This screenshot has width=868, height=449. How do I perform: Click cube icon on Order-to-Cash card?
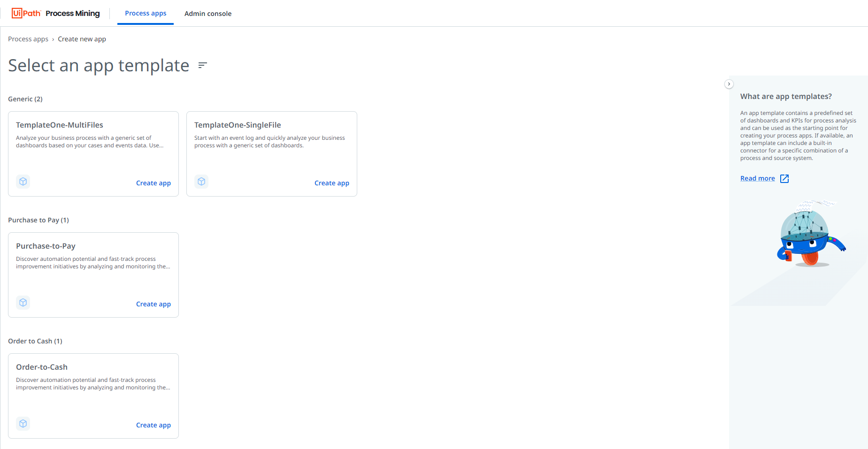pos(23,424)
